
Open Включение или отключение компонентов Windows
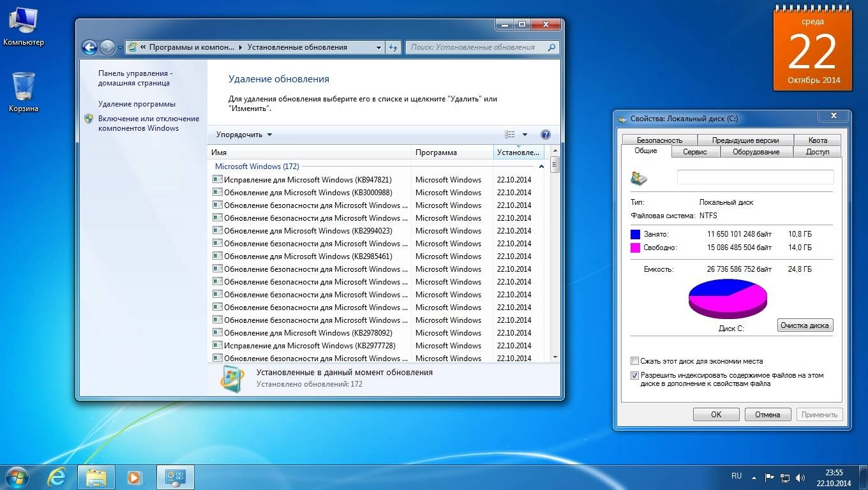point(149,123)
